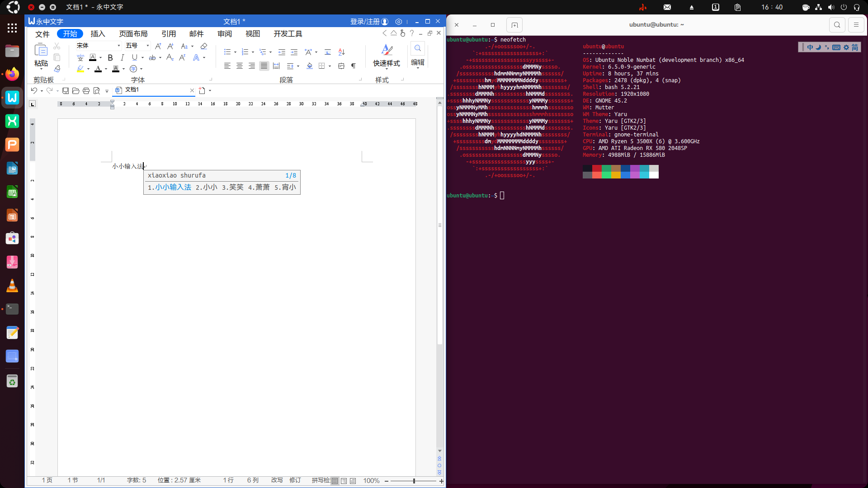The image size is (868, 488).
Task: Click the New Document tab icon
Action: point(202,90)
